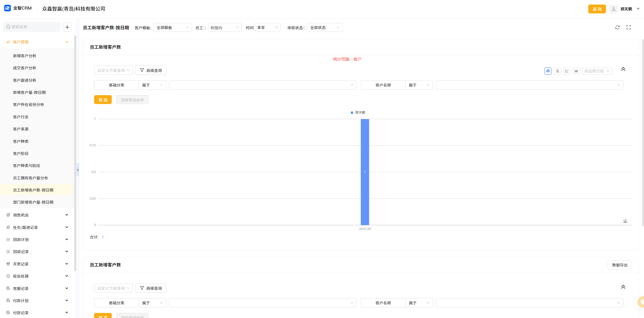
Task: Click the plus icon beside menu search
Action: coord(67,27)
